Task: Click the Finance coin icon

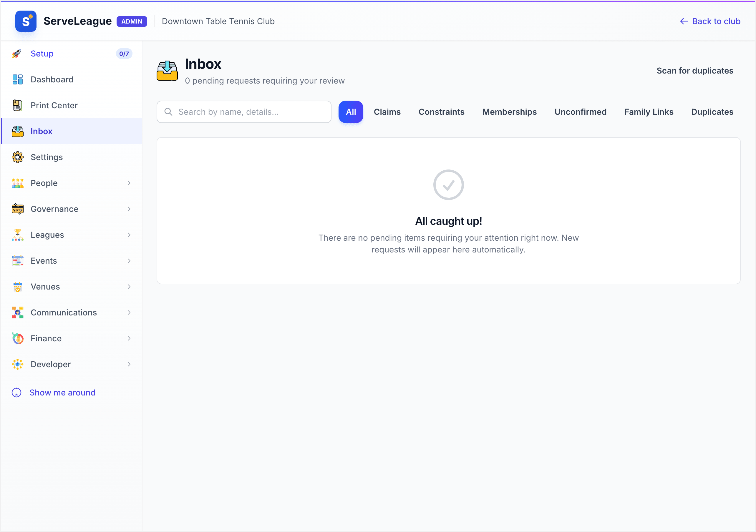Action: pos(17,338)
